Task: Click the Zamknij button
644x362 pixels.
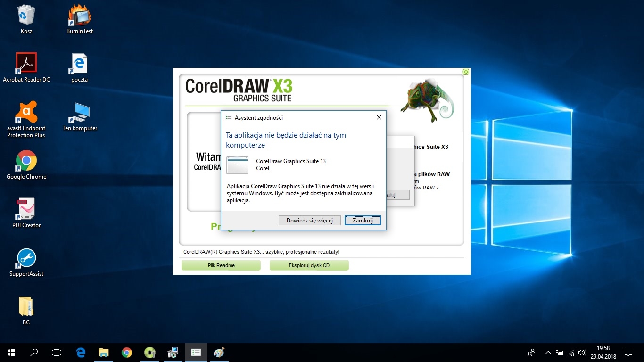Action: tap(363, 221)
